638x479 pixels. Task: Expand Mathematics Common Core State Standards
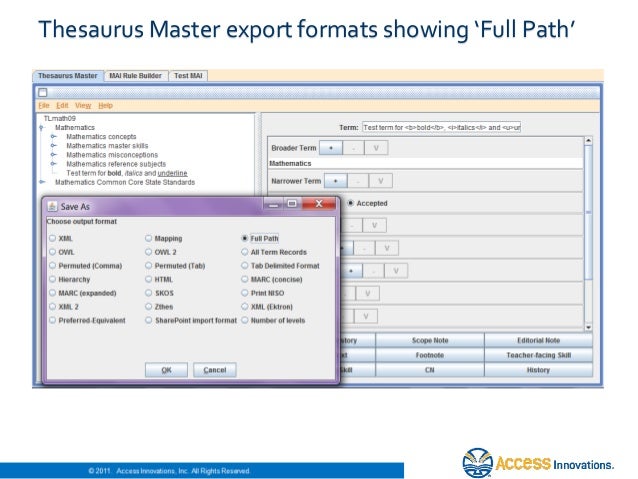pos(42,182)
